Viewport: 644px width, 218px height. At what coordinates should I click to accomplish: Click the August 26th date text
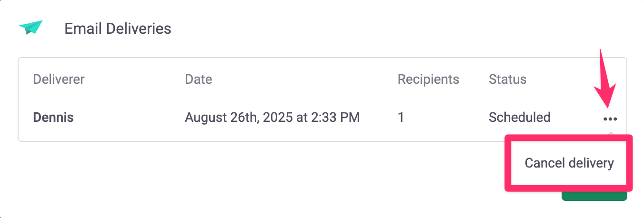[x=218, y=117]
